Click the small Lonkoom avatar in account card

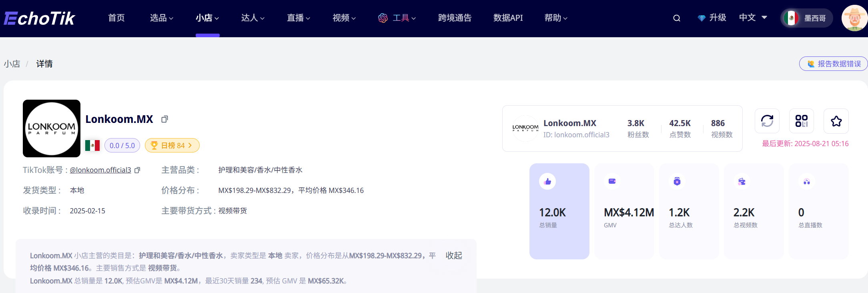click(525, 128)
